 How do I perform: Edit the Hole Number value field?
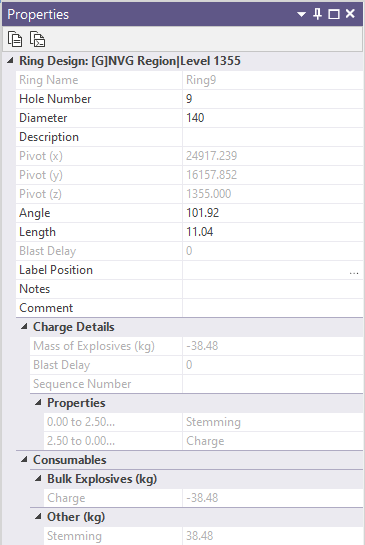(x=273, y=99)
